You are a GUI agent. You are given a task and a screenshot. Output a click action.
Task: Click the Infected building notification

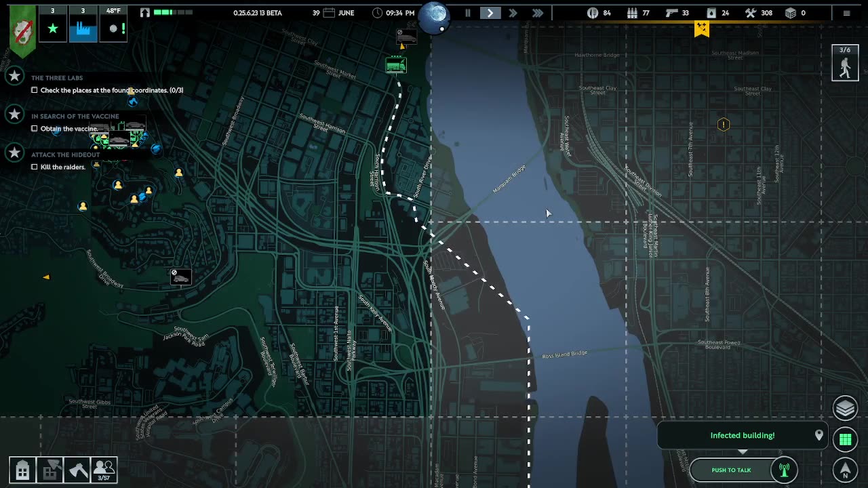[743, 435]
